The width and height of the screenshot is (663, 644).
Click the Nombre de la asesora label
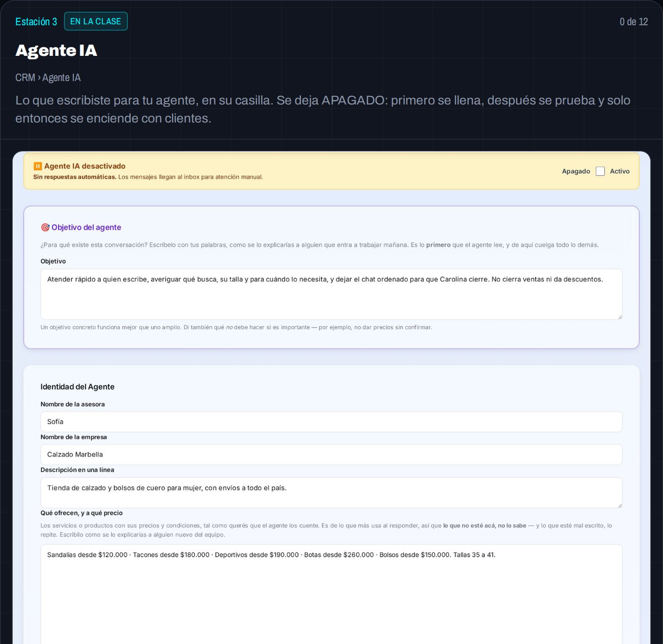click(72, 404)
